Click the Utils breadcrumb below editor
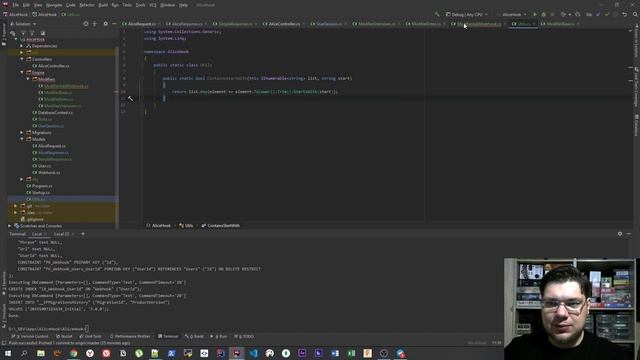Viewport: 640px width, 360px height. (x=186, y=225)
